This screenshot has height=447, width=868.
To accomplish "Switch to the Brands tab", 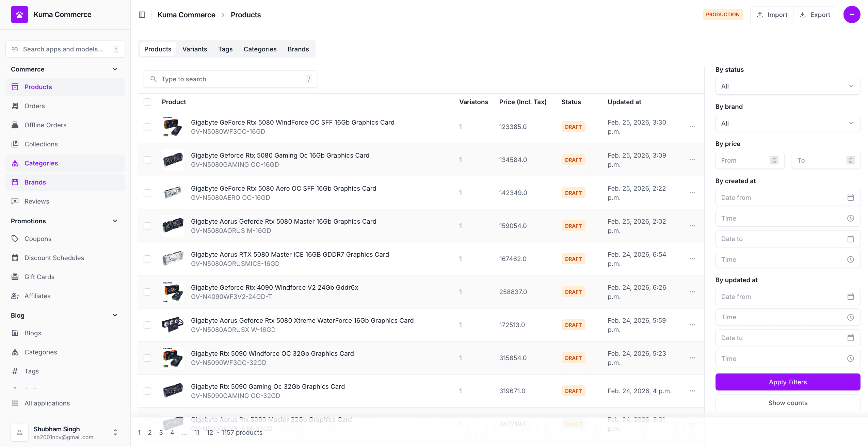I will click(x=298, y=49).
